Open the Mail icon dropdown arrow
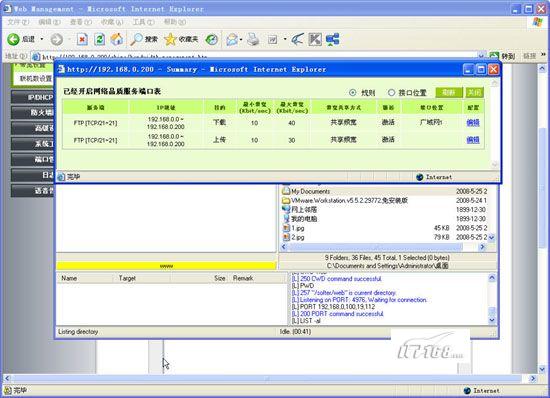Screen dimensions: 550x398 (x=241, y=39)
